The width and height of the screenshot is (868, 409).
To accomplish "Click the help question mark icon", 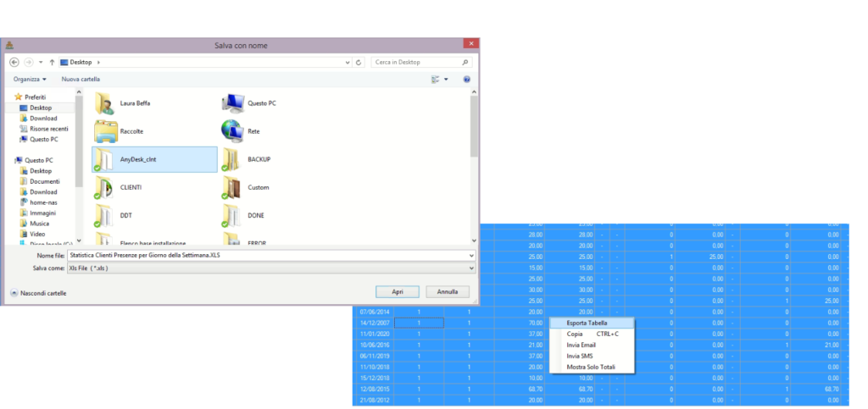I will click(466, 79).
